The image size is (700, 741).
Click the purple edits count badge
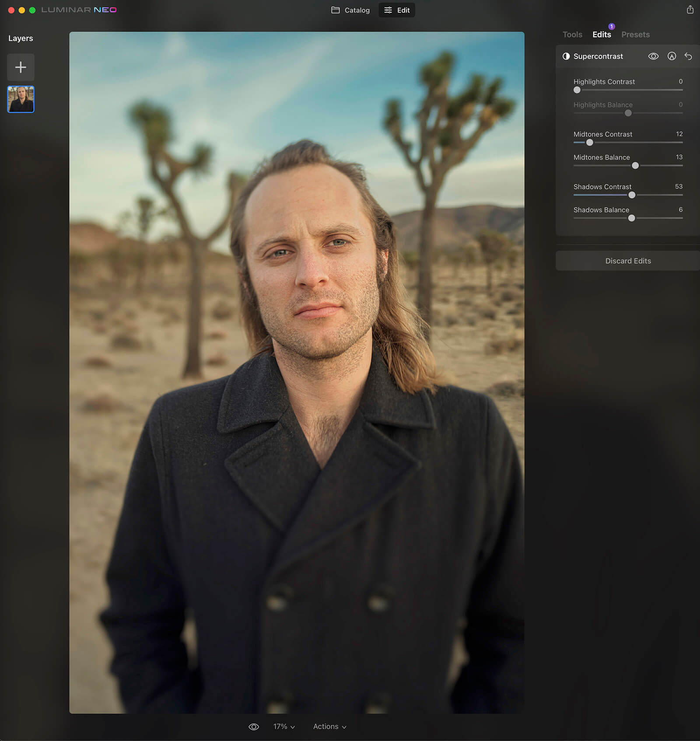pyautogui.click(x=612, y=26)
